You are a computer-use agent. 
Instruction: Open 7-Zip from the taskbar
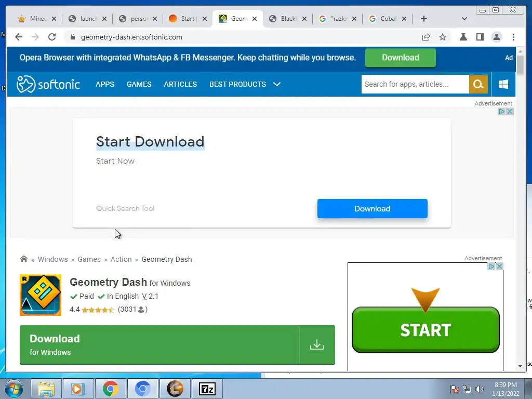coord(207,389)
